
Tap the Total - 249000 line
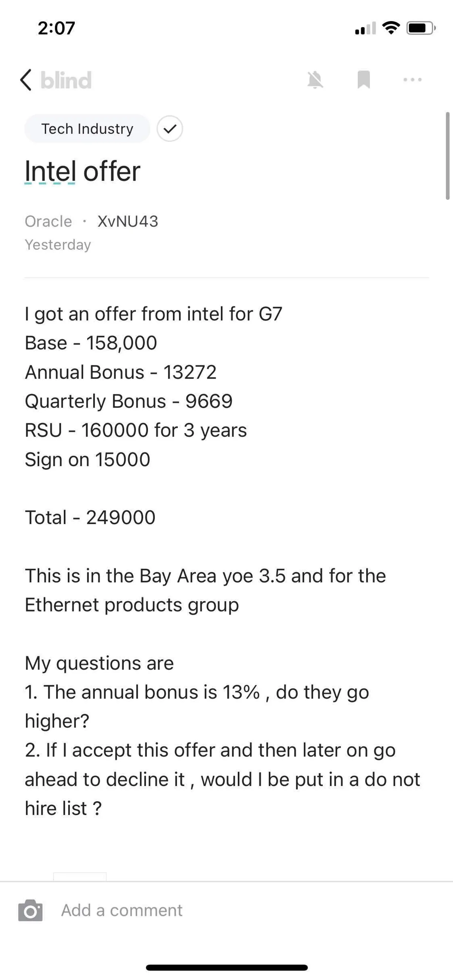coord(90,518)
